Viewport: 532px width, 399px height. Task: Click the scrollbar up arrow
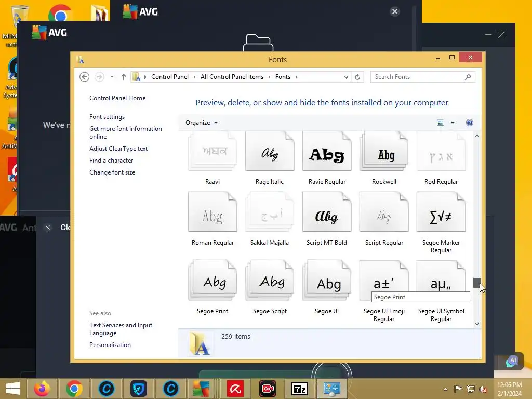(x=477, y=136)
